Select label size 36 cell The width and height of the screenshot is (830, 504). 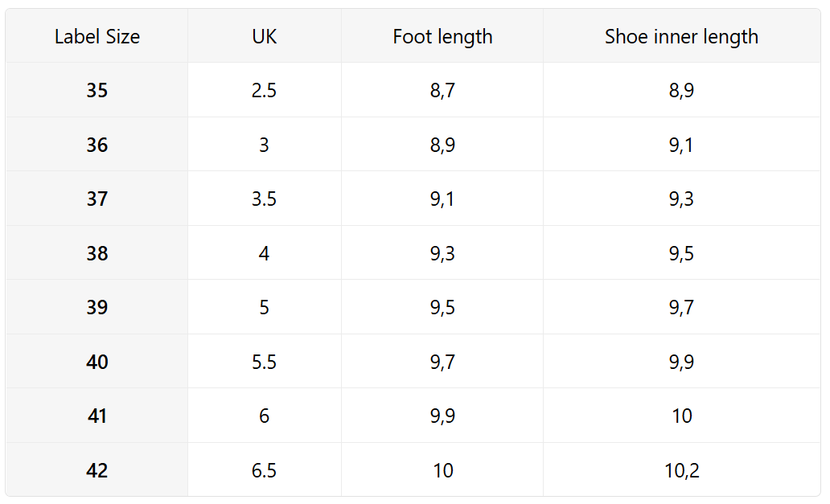(x=97, y=145)
